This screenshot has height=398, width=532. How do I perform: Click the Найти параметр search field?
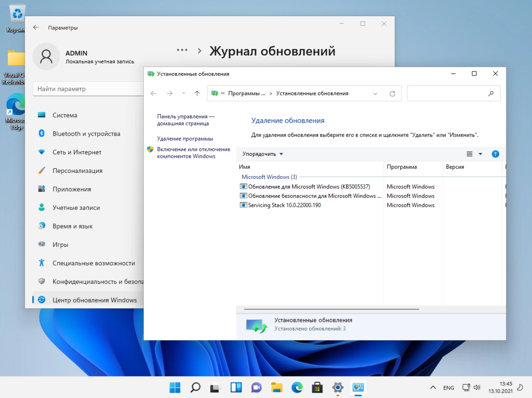point(88,89)
